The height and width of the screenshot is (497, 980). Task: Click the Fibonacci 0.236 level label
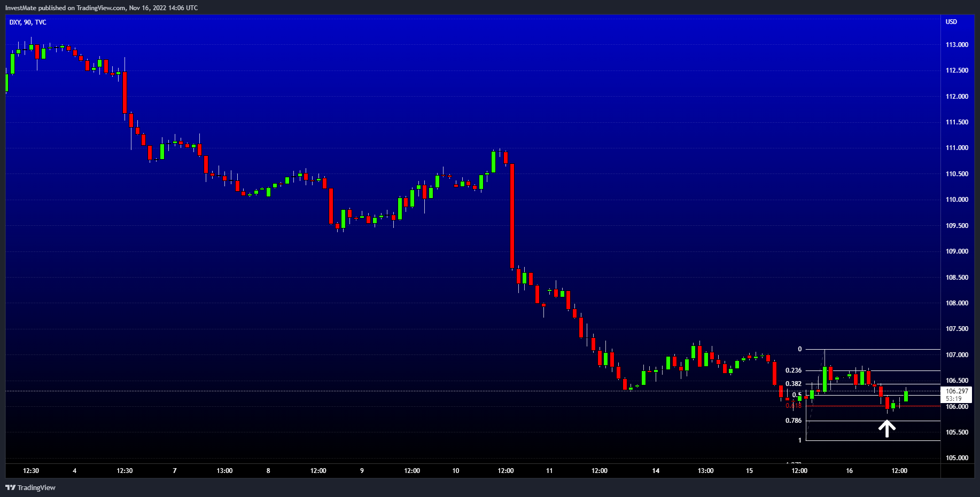pyautogui.click(x=794, y=370)
